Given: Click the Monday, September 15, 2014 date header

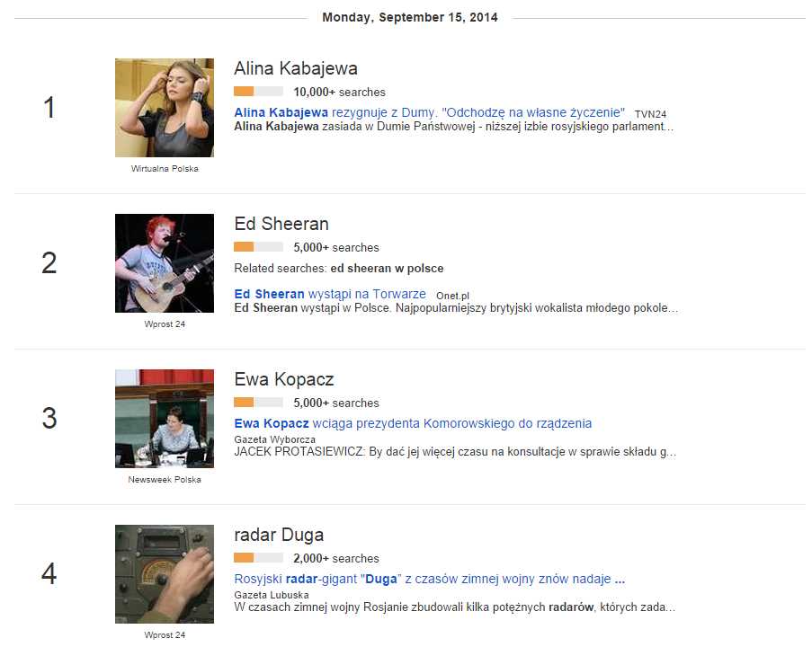Looking at the screenshot, I should (410, 17).
